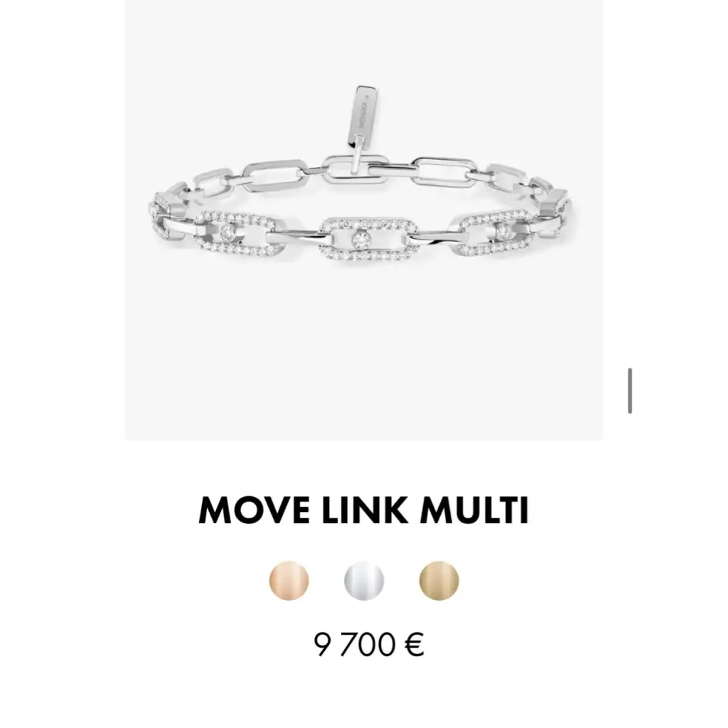Image resolution: width=728 pixels, height=728 pixels.
Task: Pick the yellow gold color swatch
Action: click(439, 580)
